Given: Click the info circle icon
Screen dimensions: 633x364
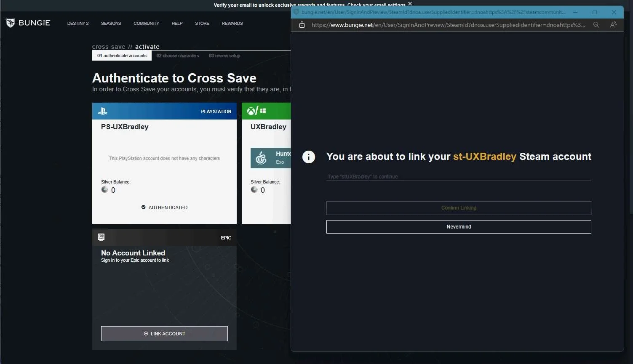Looking at the screenshot, I should [x=309, y=157].
